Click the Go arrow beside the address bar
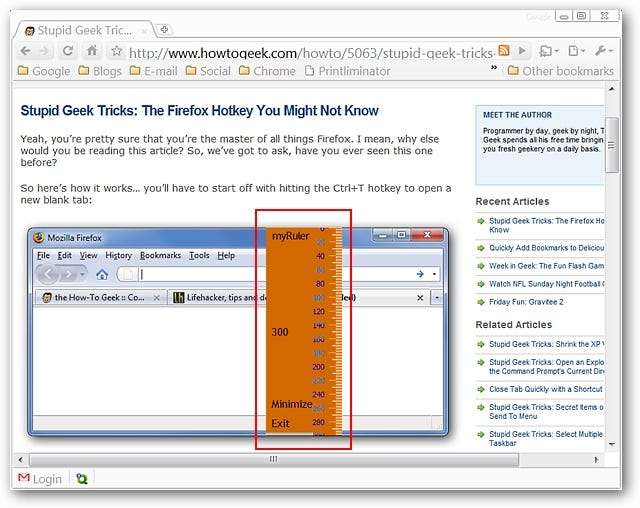The height and width of the screenshot is (508, 640). point(522,51)
